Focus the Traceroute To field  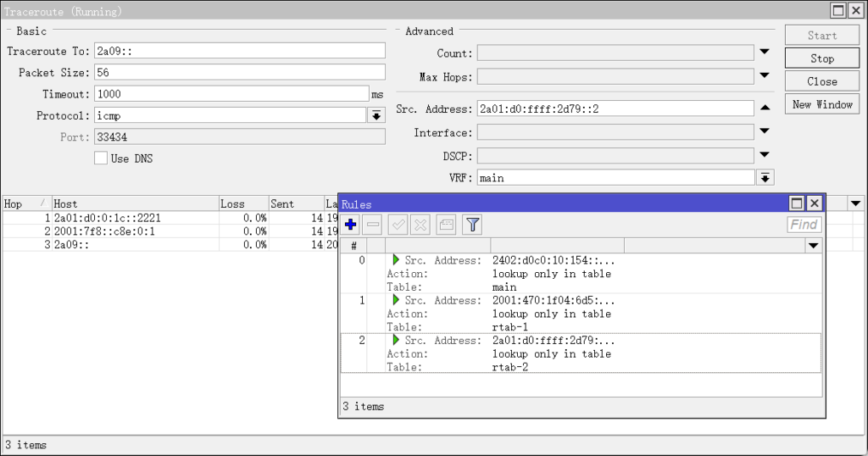coord(240,51)
